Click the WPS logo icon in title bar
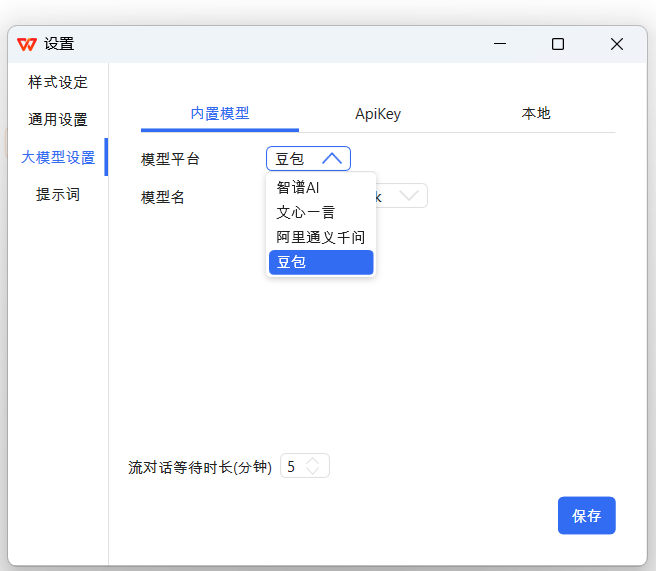Screen dimensions: 656x571 [27, 44]
